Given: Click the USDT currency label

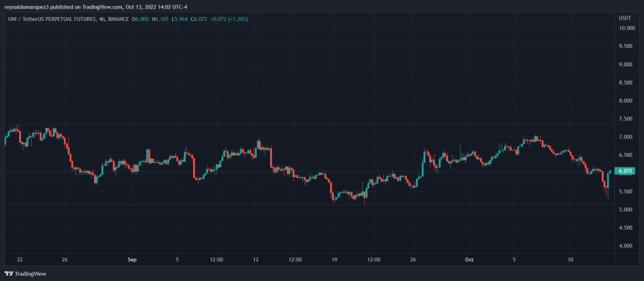Looking at the screenshot, I should (x=625, y=18).
